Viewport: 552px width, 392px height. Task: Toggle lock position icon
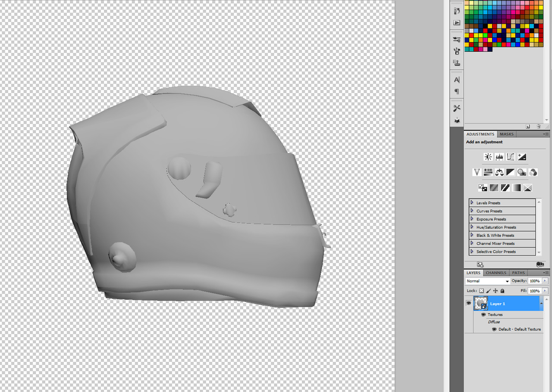click(x=496, y=291)
